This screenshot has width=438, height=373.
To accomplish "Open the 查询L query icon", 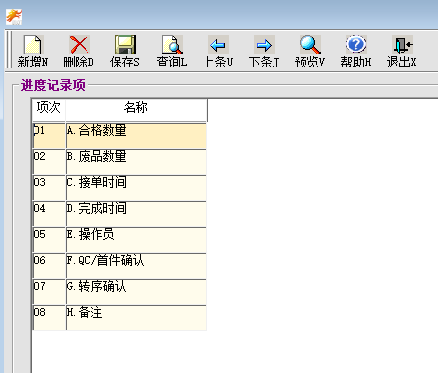I will click(172, 51).
